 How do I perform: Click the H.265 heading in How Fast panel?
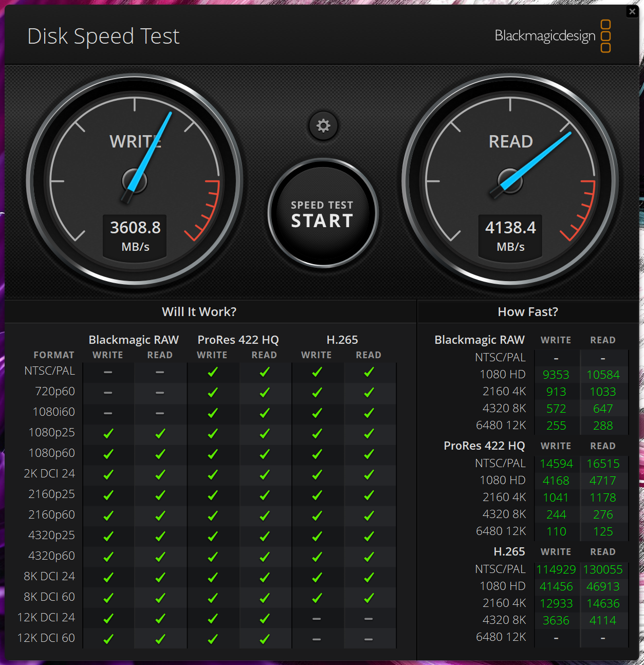509,551
